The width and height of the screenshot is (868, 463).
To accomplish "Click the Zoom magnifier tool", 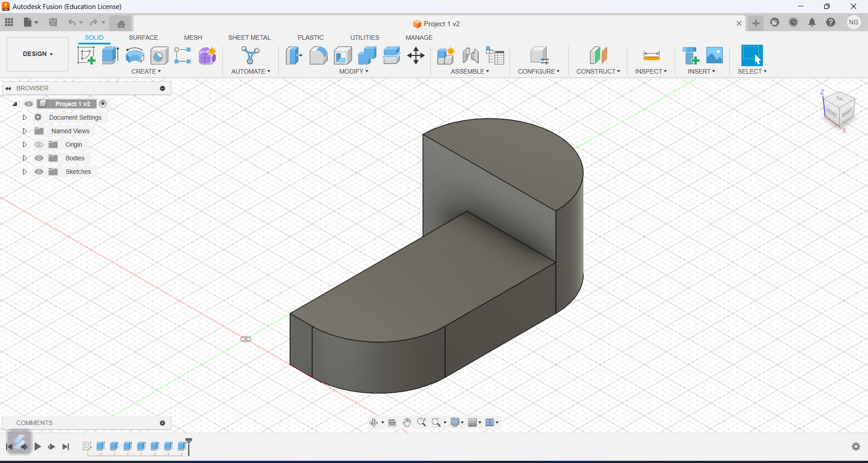I will coord(421,422).
